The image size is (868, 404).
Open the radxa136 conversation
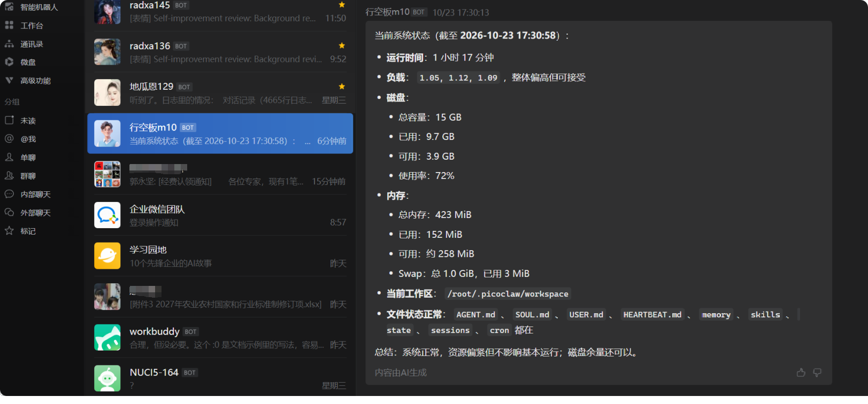click(220, 52)
